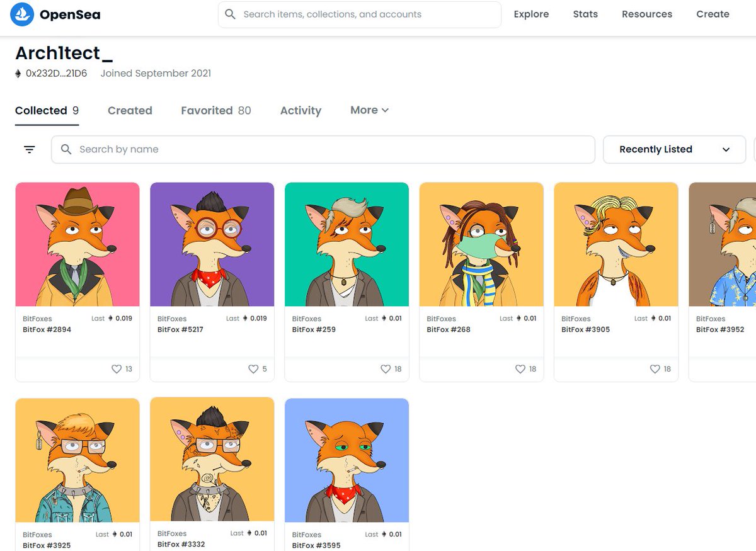This screenshot has width=756, height=551.
Task: Click the OpenSea ship logo icon
Action: [22, 14]
